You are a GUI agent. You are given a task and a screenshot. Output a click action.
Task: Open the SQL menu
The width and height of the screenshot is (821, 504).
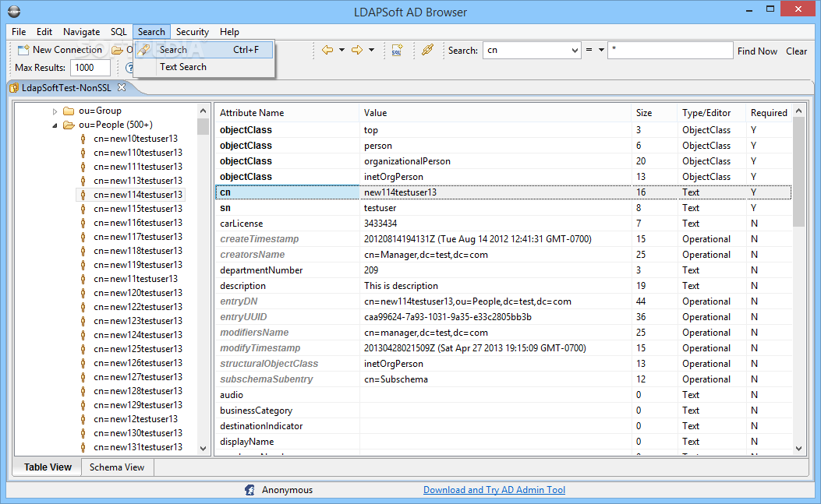[x=119, y=32]
